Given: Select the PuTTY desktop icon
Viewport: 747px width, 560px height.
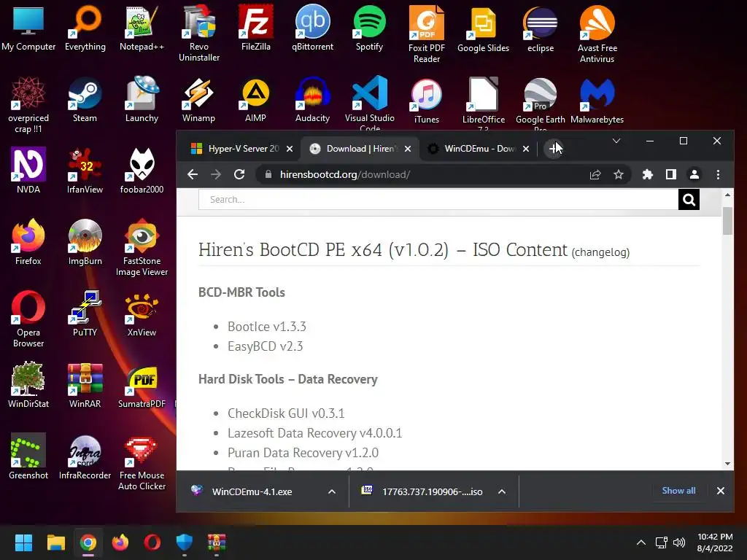Looking at the screenshot, I should pos(85,314).
